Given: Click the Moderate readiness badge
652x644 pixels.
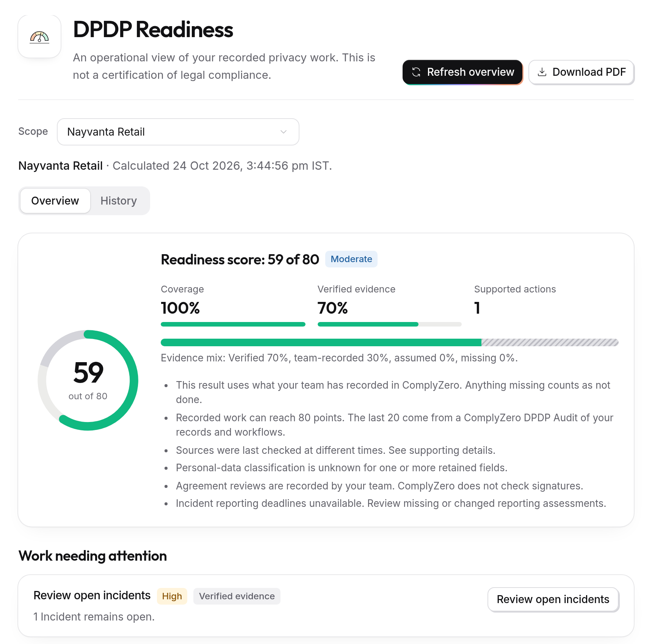Looking at the screenshot, I should 351,259.
